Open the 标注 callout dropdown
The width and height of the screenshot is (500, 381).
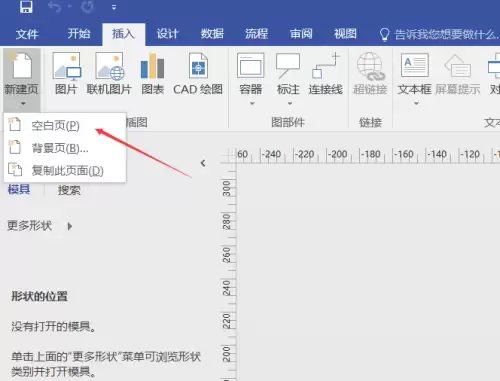click(x=290, y=104)
